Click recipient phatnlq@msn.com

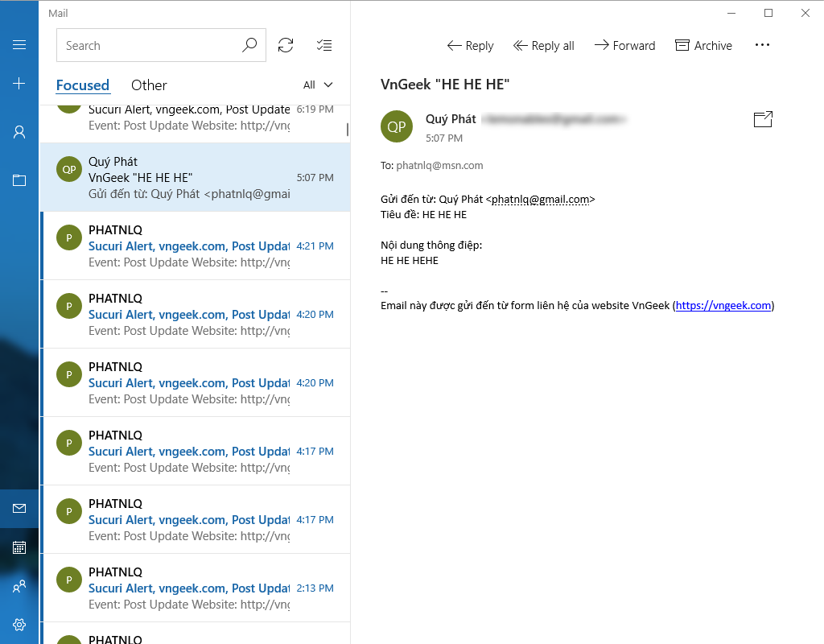coord(439,166)
